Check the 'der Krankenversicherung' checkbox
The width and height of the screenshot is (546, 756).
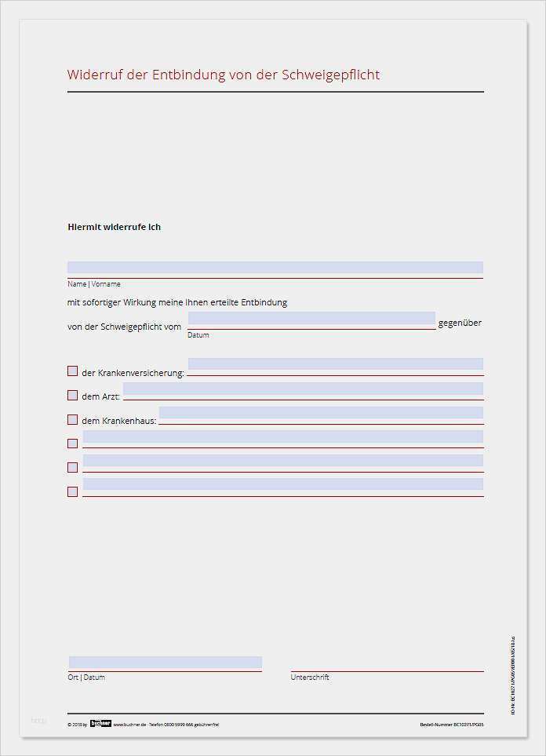(72, 371)
